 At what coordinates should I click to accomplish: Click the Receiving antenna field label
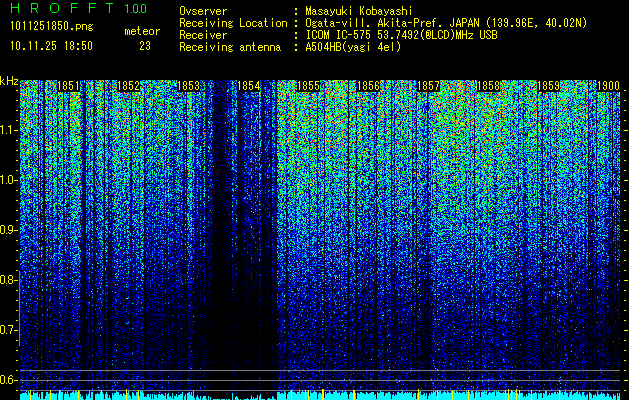tap(230, 47)
